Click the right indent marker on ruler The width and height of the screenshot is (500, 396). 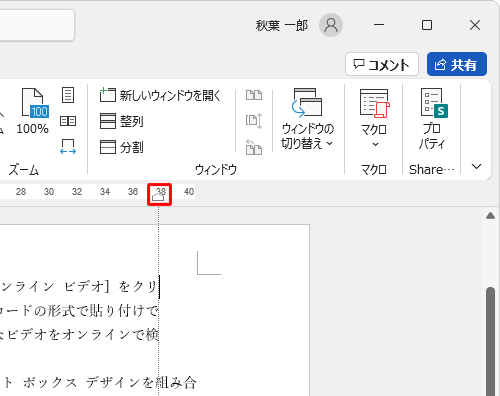coord(159,197)
